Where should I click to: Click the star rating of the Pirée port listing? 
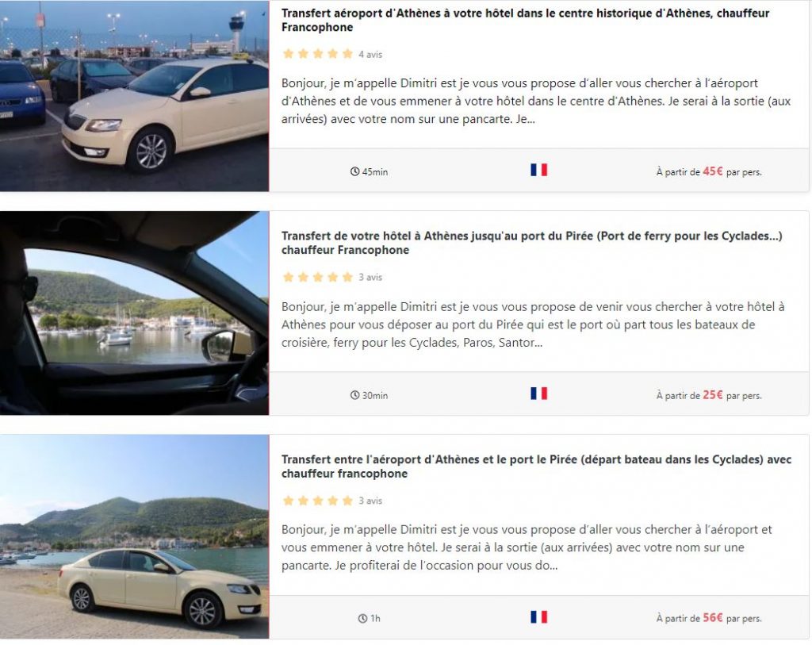pyautogui.click(x=316, y=277)
